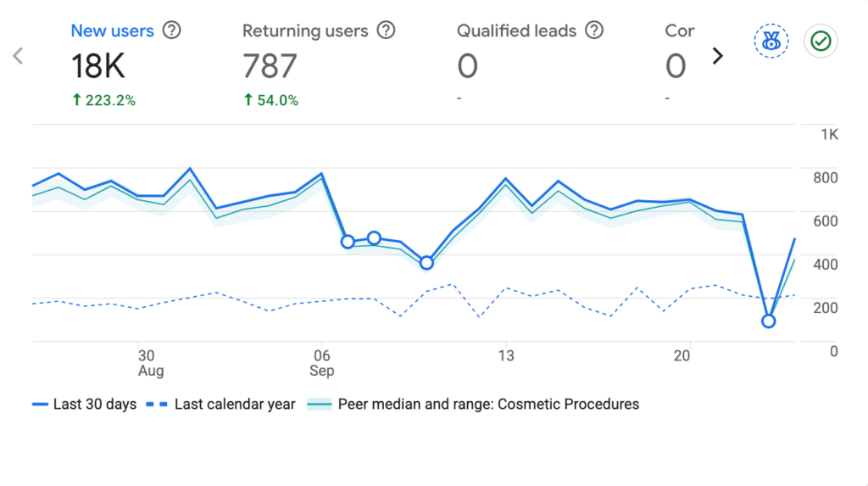This screenshot has height=486, width=868.
Task: Click the benchmarking medal icon
Action: click(x=771, y=41)
